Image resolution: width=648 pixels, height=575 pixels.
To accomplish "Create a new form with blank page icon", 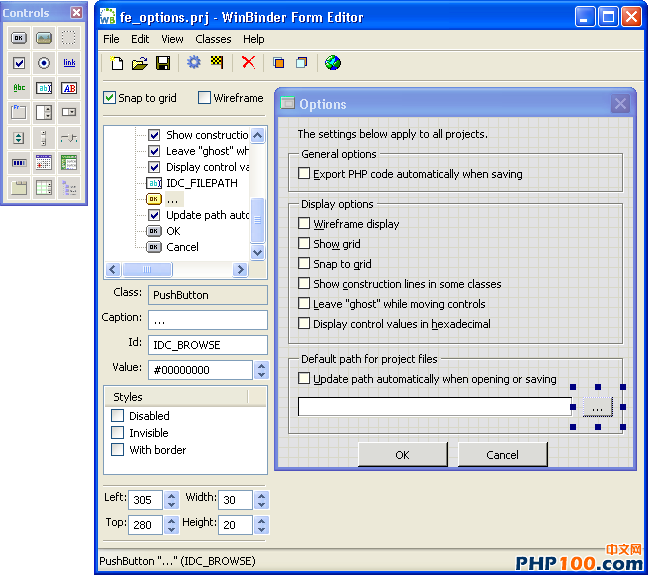I will [117, 63].
